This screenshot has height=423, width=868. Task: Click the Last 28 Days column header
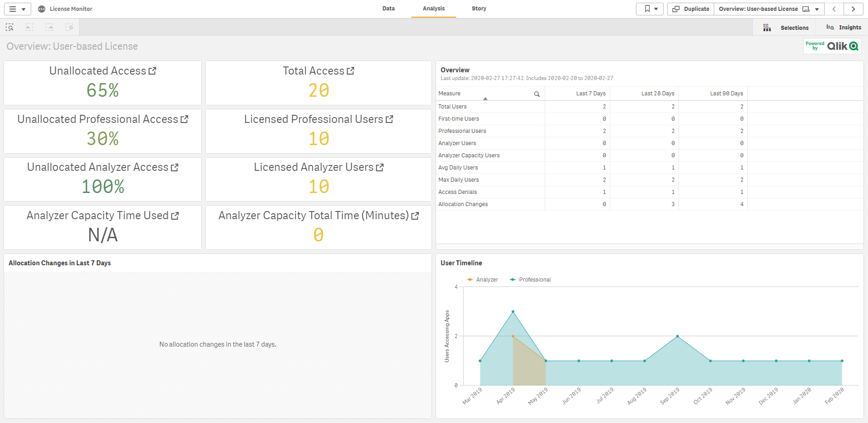point(645,94)
